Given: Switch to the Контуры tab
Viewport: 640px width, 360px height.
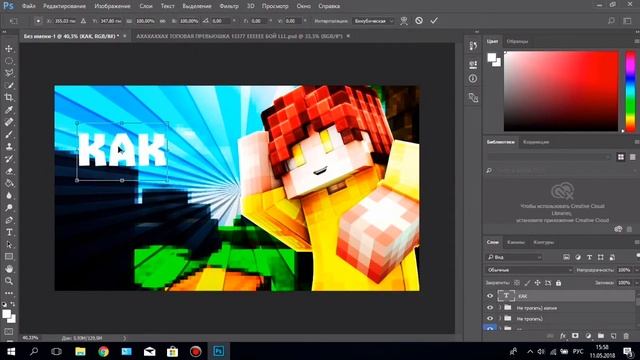Looking at the screenshot, I should click(x=544, y=242).
